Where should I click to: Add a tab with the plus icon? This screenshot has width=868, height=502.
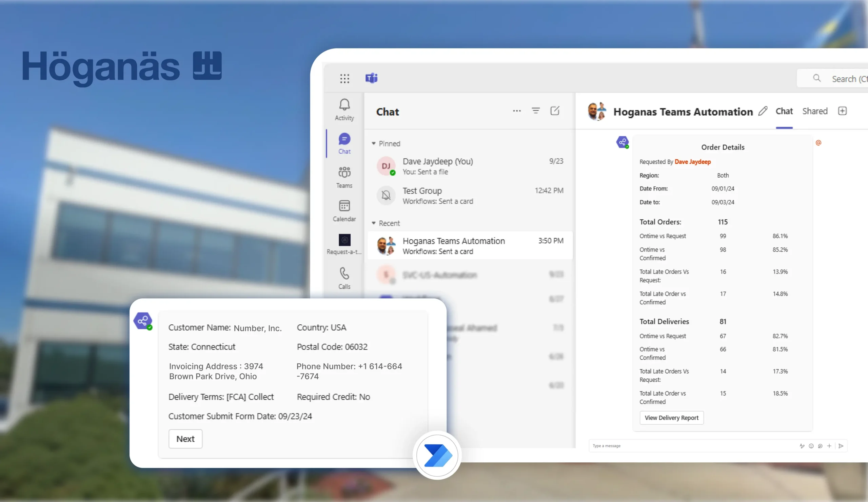click(843, 111)
